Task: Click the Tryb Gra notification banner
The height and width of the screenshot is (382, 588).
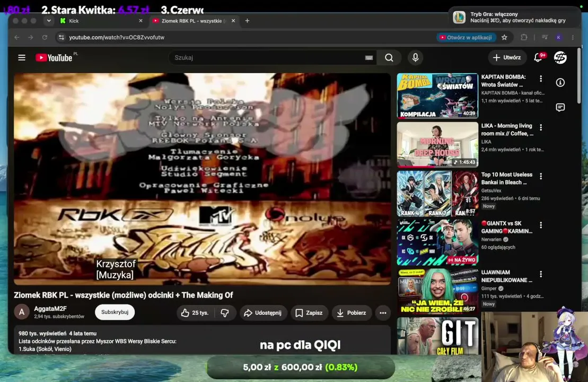Action: 514,18
